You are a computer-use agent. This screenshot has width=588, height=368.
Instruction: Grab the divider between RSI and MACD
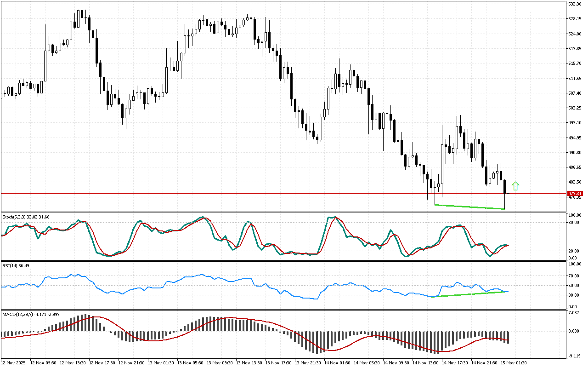[283, 310]
